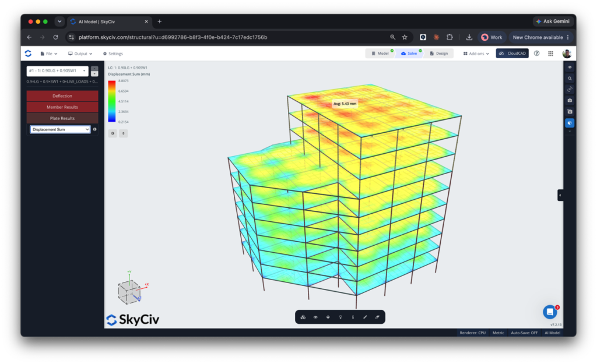Open the tab search chevron dropdown
The height and width of the screenshot is (364, 597).
(59, 22)
